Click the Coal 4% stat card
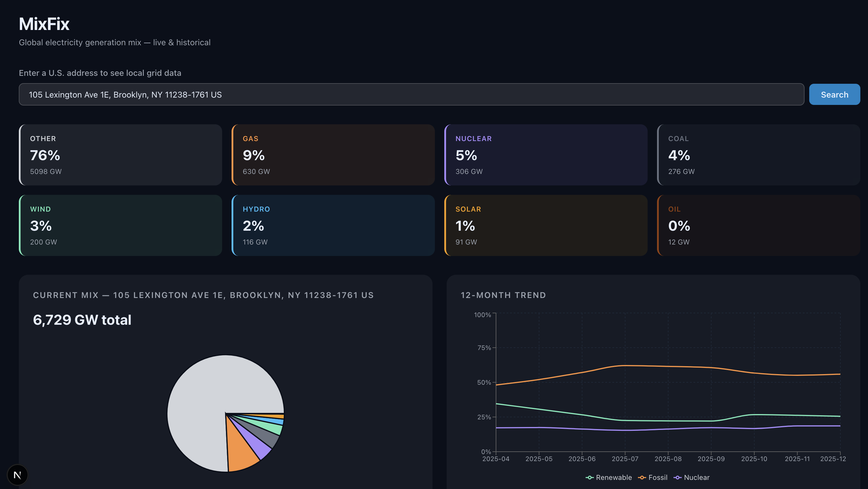The height and width of the screenshot is (489, 868). coord(758,155)
